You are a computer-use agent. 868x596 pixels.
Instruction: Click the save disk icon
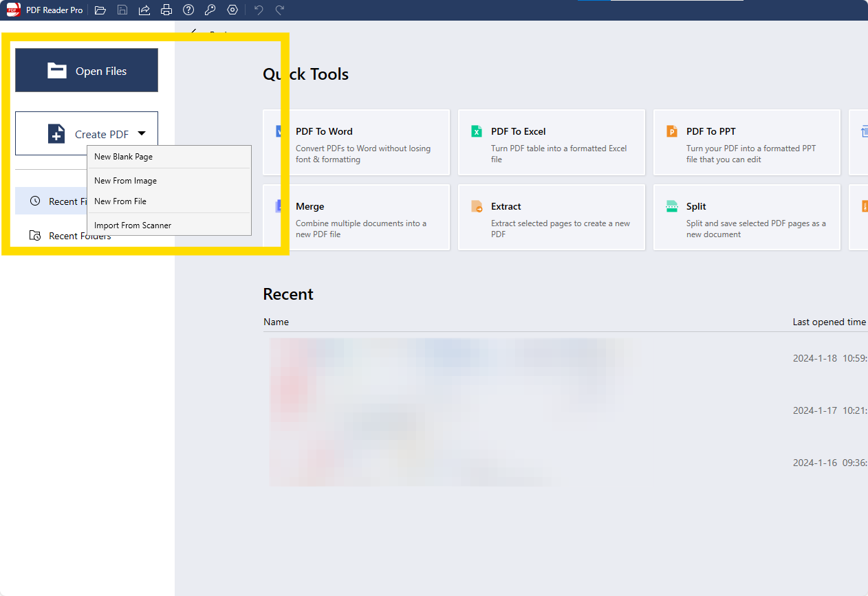(122, 10)
